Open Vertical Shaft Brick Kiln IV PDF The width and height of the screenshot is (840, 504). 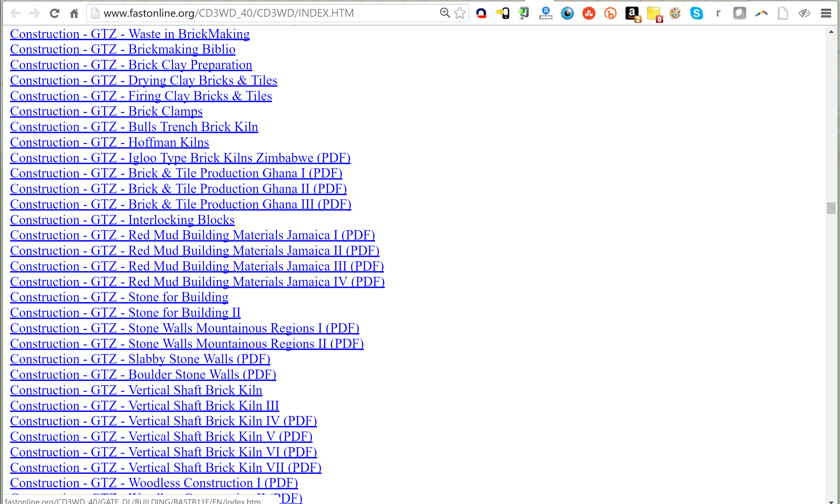tap(164, 421)
